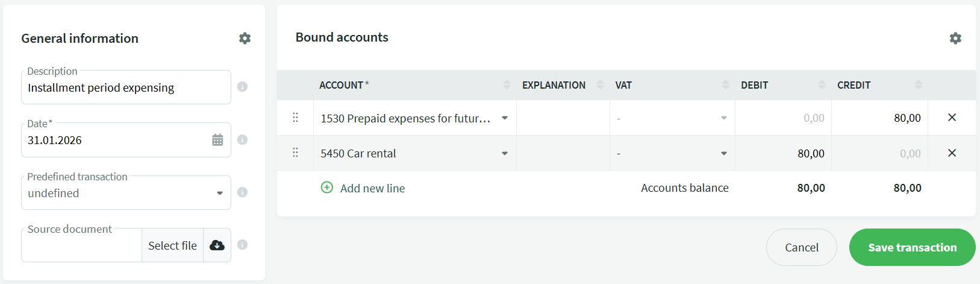Click the cloud upload icon for Source document
Screen dimensions: 980x284
217,245
